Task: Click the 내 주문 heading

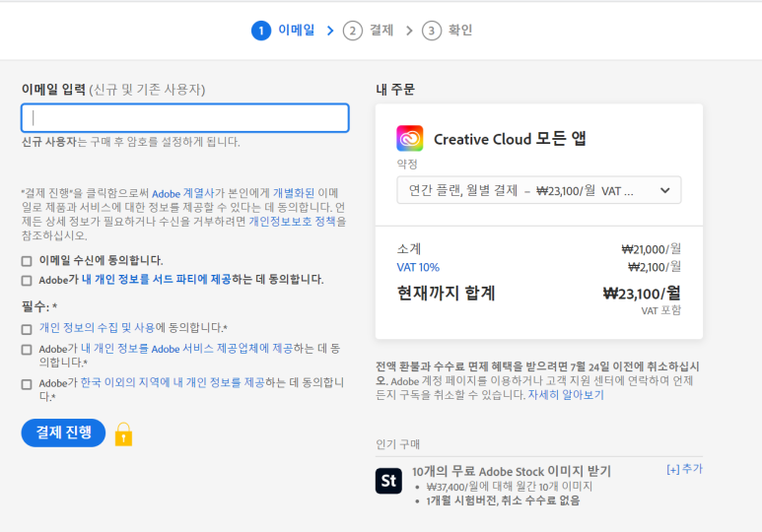Action: pos(395,90)
